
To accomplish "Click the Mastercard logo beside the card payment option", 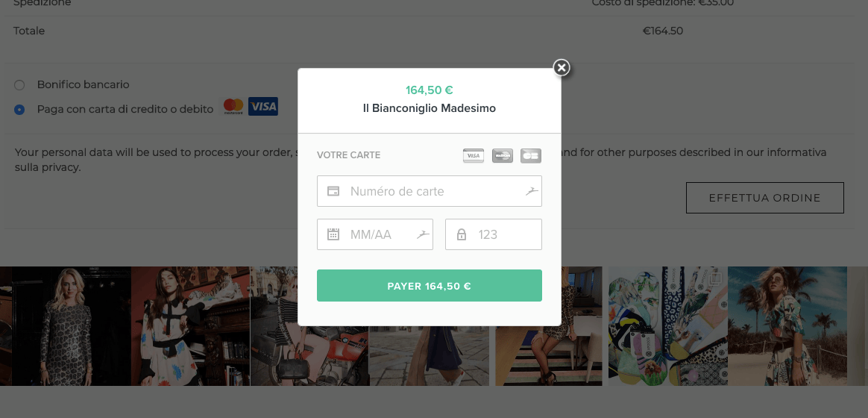I will click(233, 107).
